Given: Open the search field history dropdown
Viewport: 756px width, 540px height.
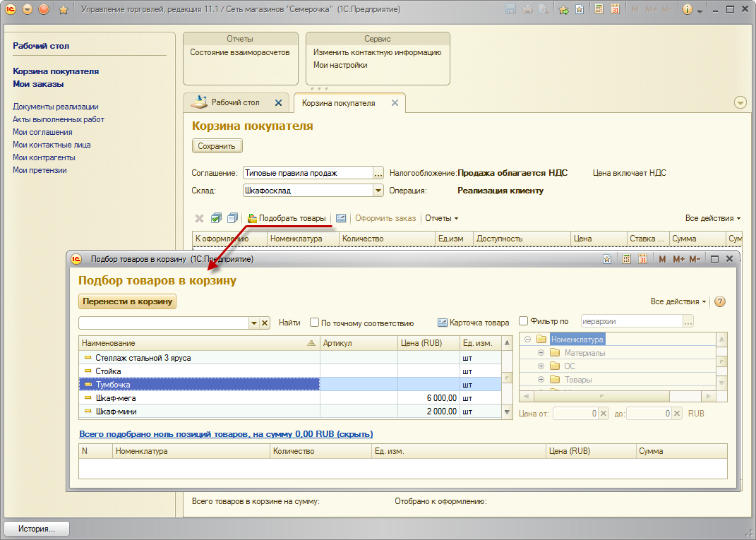Looking at the screenshot, I should click(x=254, y=323).
